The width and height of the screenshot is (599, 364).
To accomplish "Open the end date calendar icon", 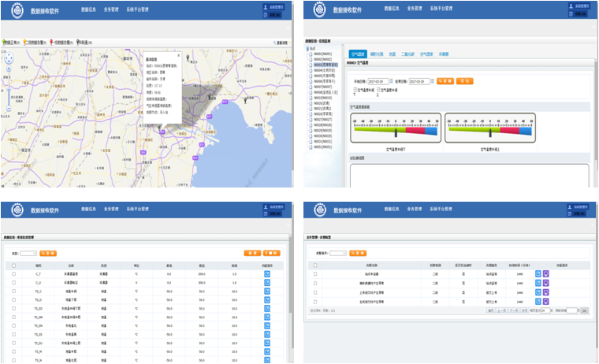I will pos(433,81).
